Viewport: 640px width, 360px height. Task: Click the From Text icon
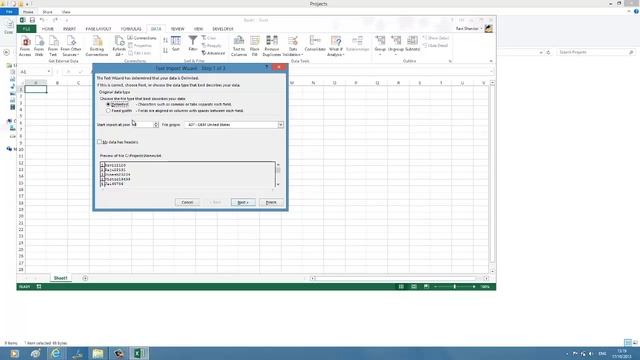[x=53, y=46]
